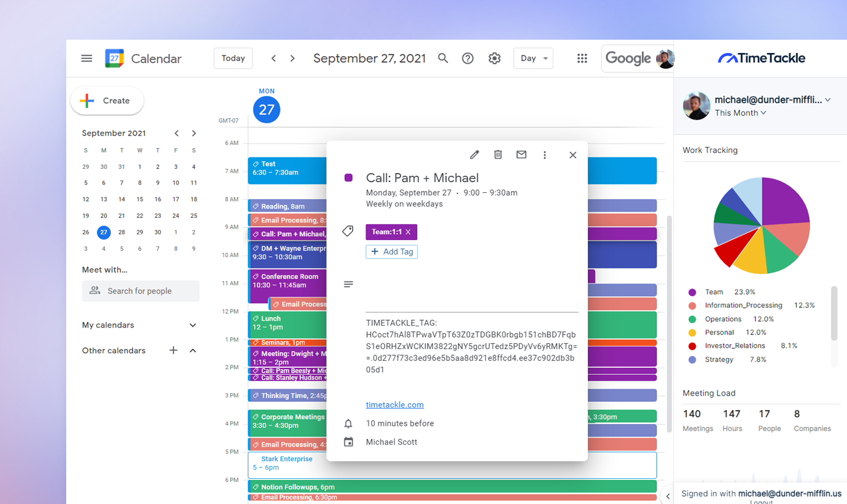
Task: Click the TimeTackle logo
Action: [x=761, y=58]
